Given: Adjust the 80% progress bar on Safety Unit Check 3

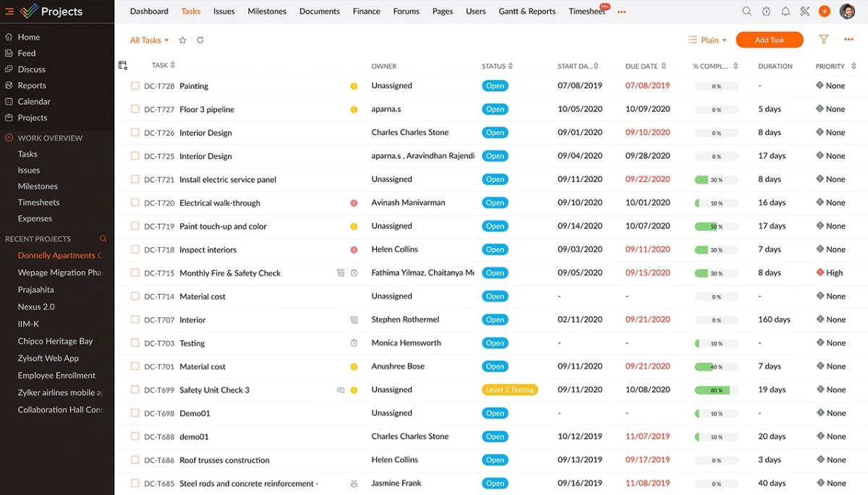Looking at the screenshot, I should click(717, 390).
